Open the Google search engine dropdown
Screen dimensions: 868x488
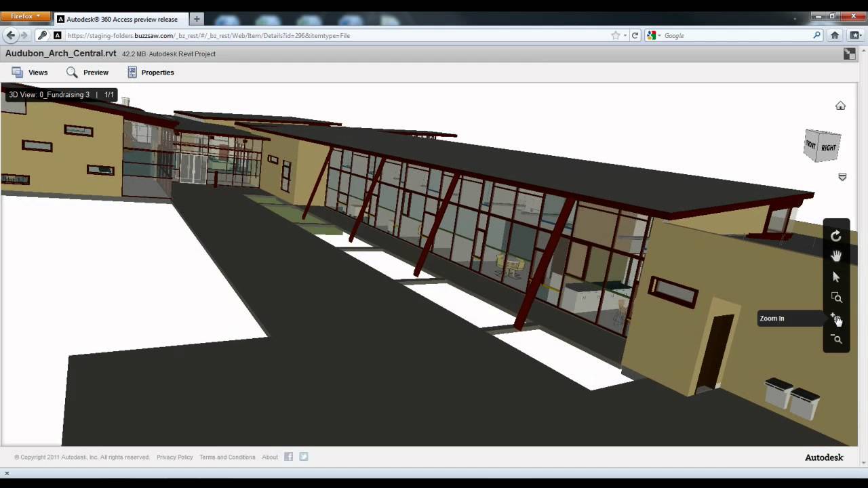[x=661, y=35]
